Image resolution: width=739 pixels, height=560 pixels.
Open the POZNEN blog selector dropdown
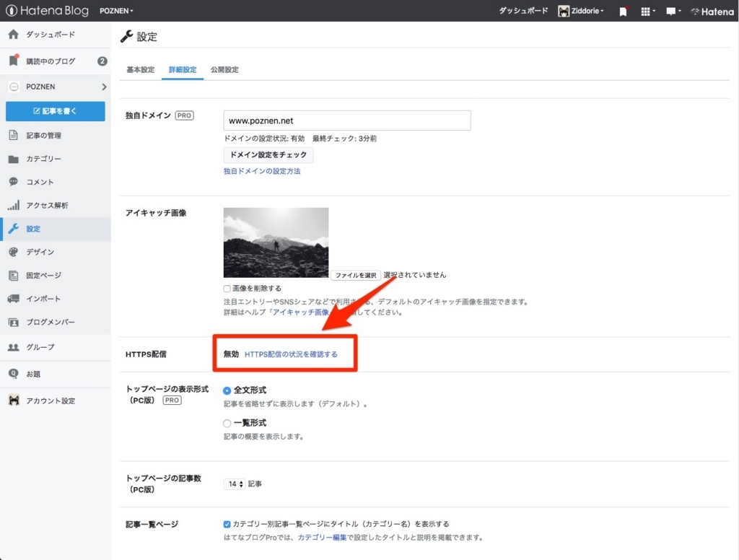116,11
